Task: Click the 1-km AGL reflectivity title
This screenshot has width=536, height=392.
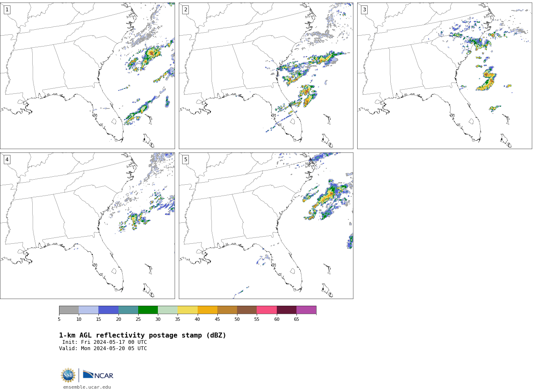Action: pos(142,335)
